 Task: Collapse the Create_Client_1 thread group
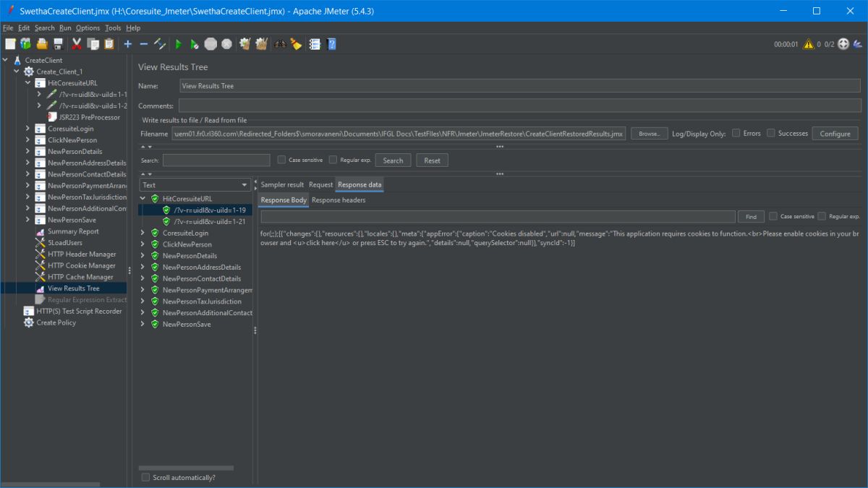[x=17, y=72]
